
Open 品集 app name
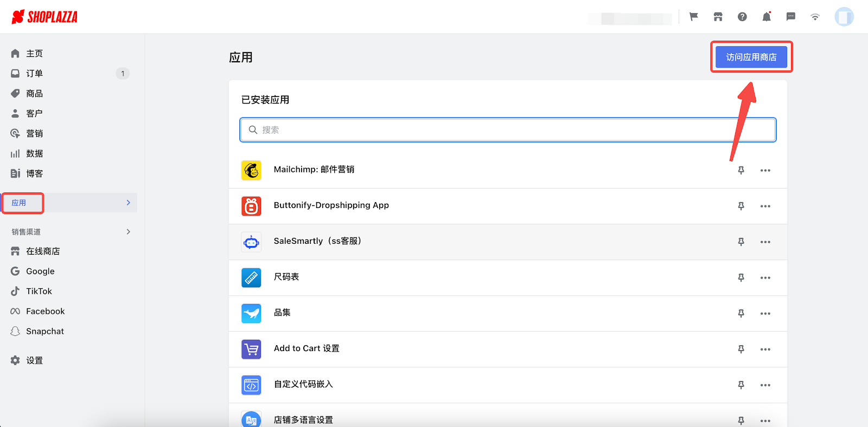282,313
